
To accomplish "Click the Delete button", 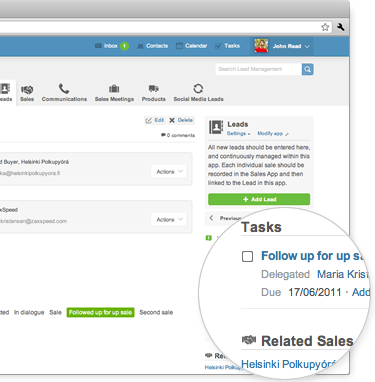I will pos(181,120).
